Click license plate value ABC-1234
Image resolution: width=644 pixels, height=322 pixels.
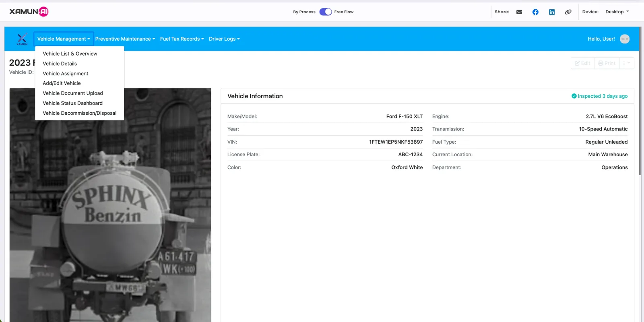click(x=410, y=155)
